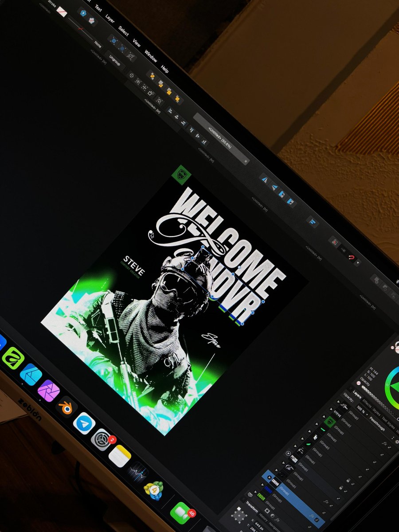This screenshot has height=532, width=399.
Task: Click the Stroke color swatch
Action: coord(62,12)
